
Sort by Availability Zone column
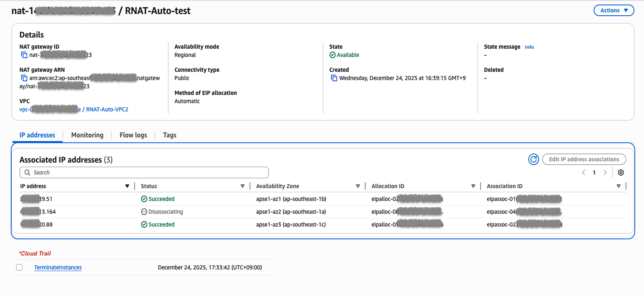click(x=358, y=186)
